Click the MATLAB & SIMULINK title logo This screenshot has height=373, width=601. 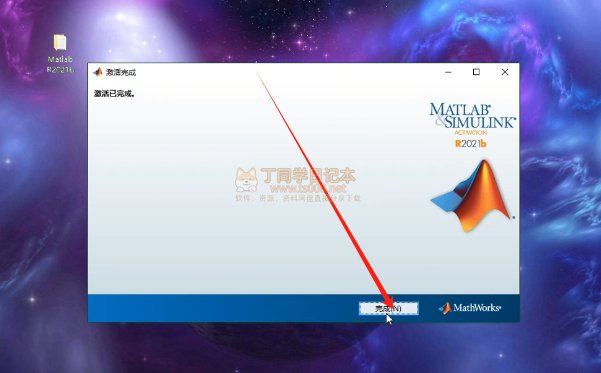coord(472,115)
